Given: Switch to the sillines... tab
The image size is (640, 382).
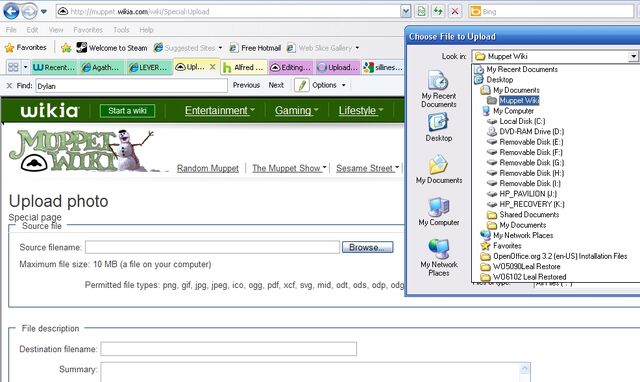Looking at the screenshot, I should pos(384,67).
